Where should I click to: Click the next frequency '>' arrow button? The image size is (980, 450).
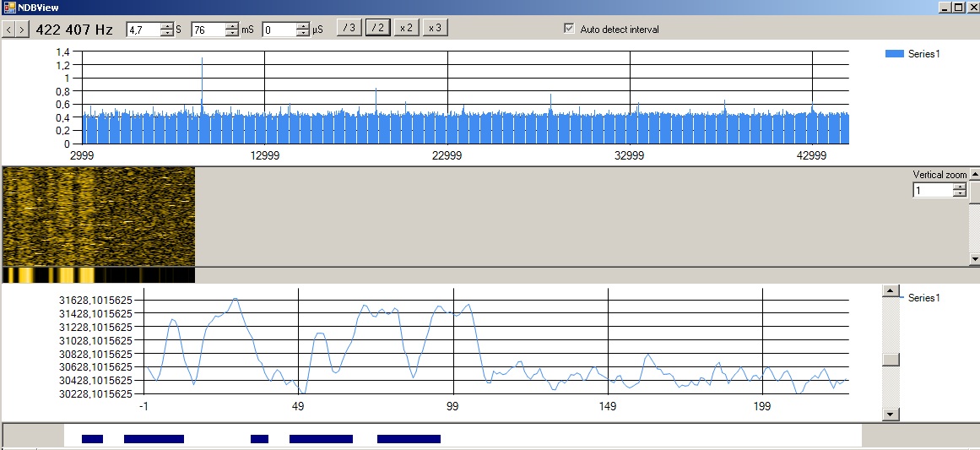point(22,30)
